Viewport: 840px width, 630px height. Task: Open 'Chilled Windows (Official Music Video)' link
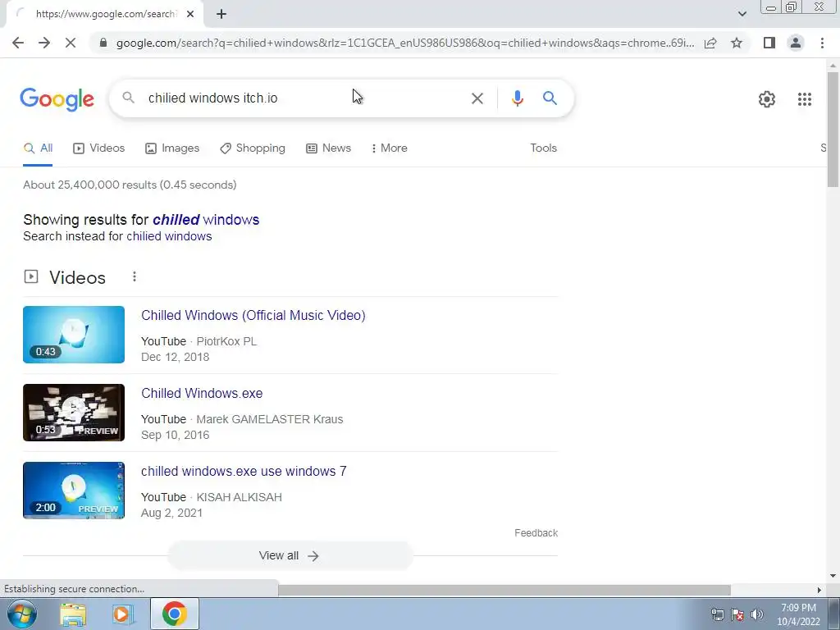coord(253,316)
